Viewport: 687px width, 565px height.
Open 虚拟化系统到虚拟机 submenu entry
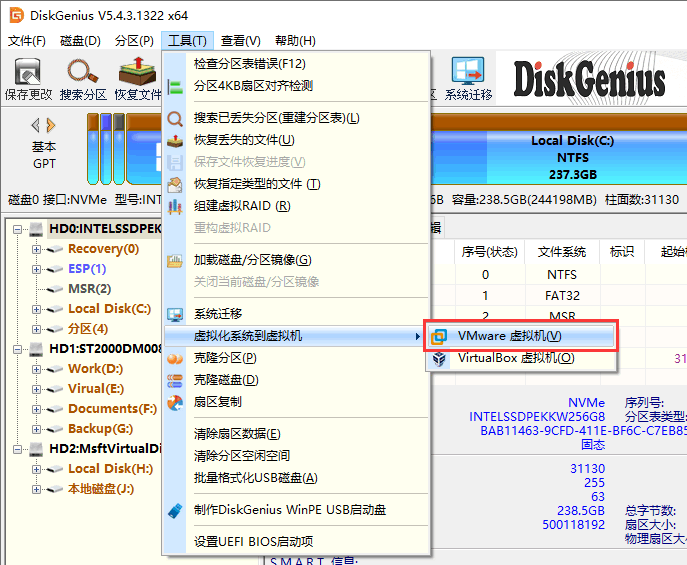(294, 336)
